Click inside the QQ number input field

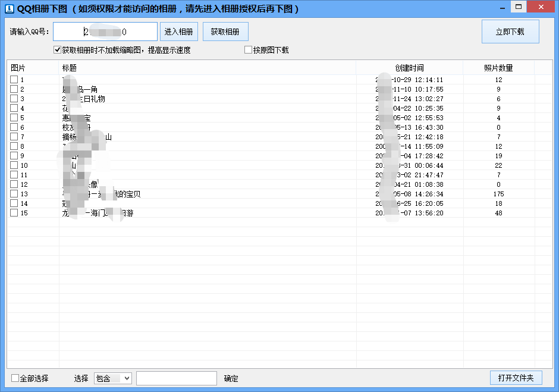click(104, 31)
